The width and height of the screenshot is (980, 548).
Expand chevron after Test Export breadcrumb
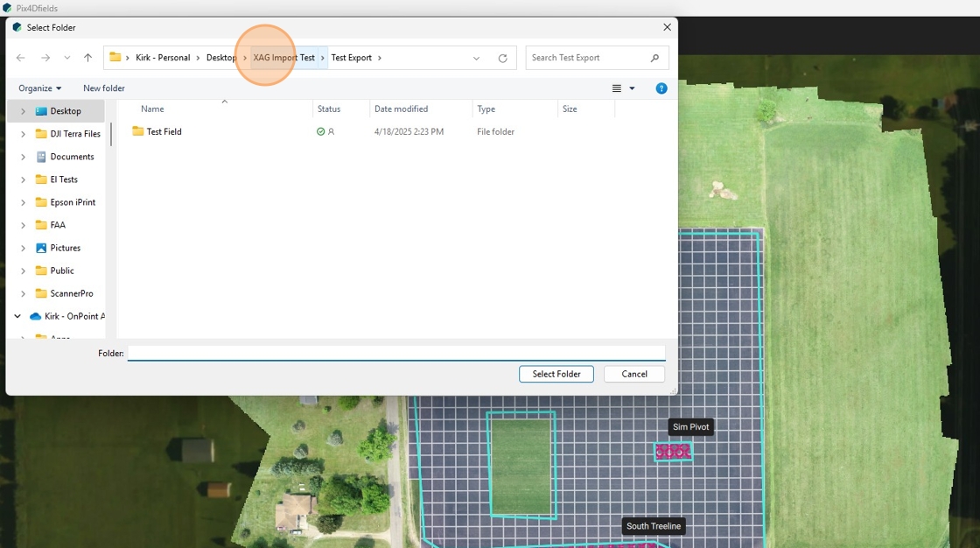tap(380, 58)
